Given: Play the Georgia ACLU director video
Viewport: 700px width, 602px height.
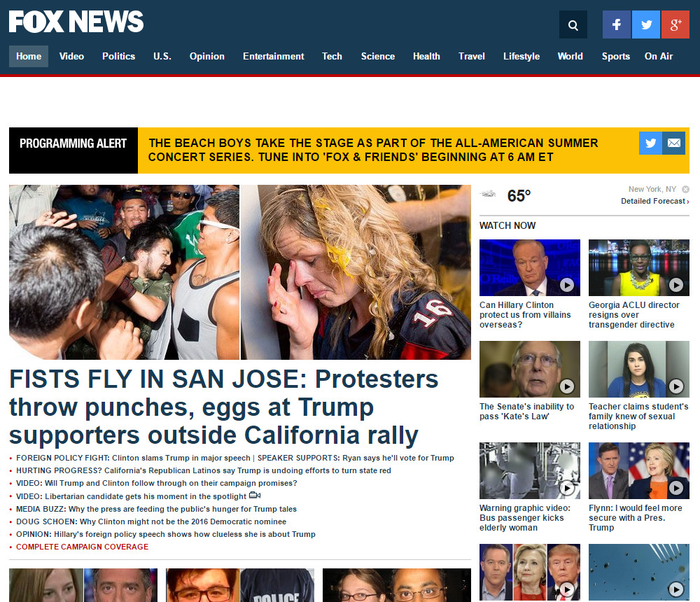Looking at the screenshot, I should click(676, 284).
